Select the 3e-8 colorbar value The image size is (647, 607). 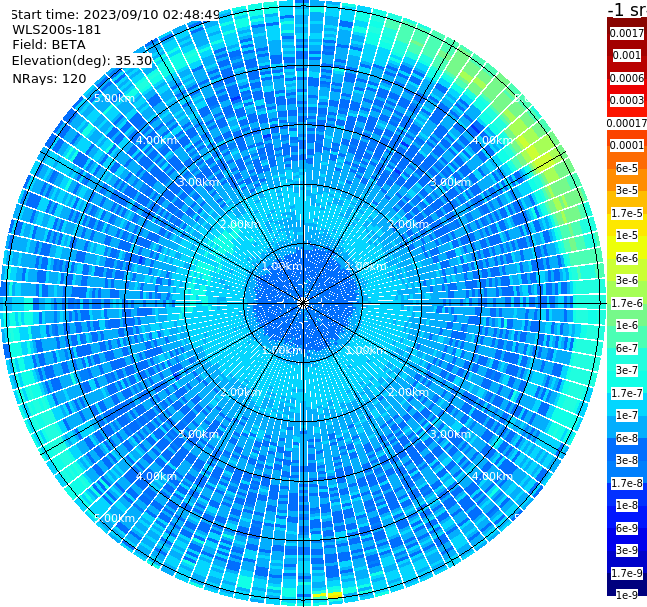pos(627,460)
